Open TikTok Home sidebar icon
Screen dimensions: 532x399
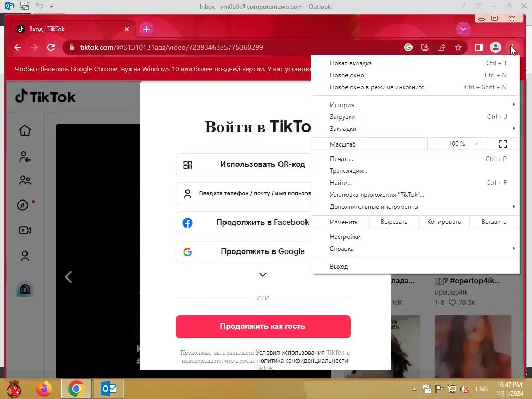pyautogui.click(x=25, y=130)
